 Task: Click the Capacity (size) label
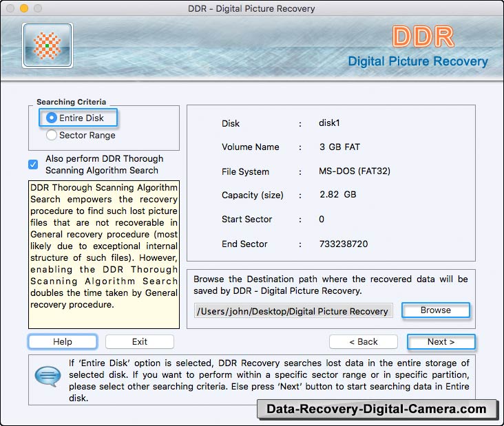pos(253,195)
